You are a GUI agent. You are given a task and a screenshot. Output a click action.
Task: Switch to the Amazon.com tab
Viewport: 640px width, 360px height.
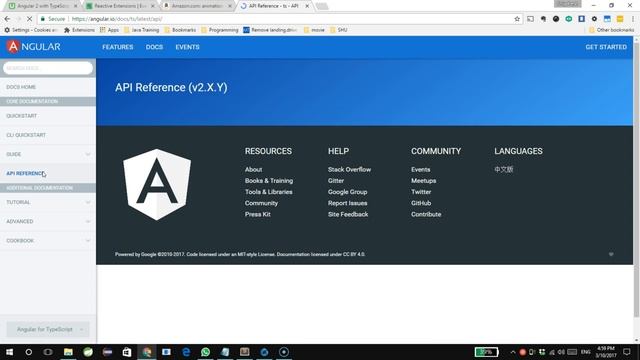197,6
